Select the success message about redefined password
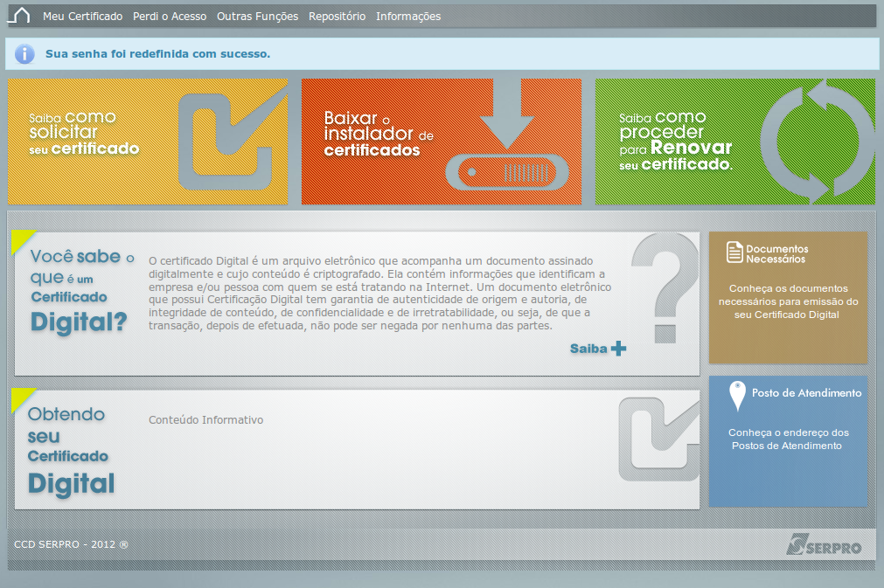The image size is (884, 588). pyautogui.click(x=158, y=54)
